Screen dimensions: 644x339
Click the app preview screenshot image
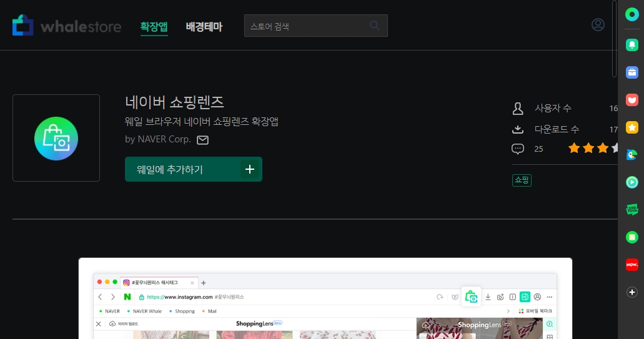[x=325, y=298]
